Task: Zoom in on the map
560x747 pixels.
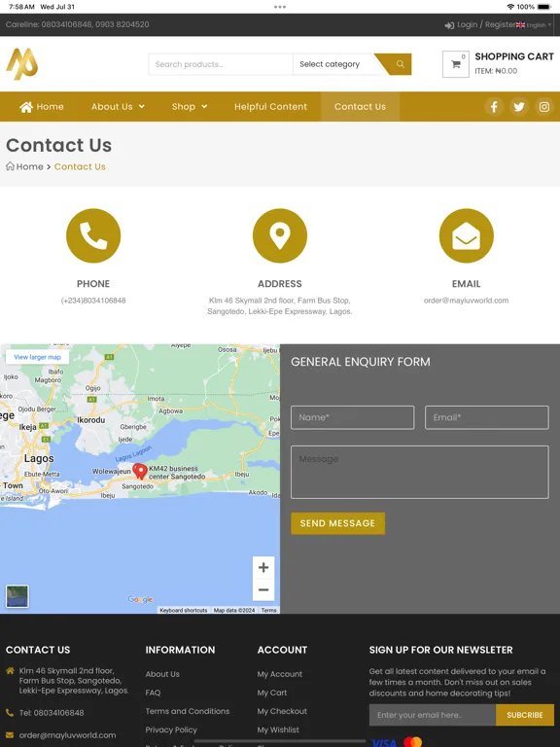Action: [263, 567]
